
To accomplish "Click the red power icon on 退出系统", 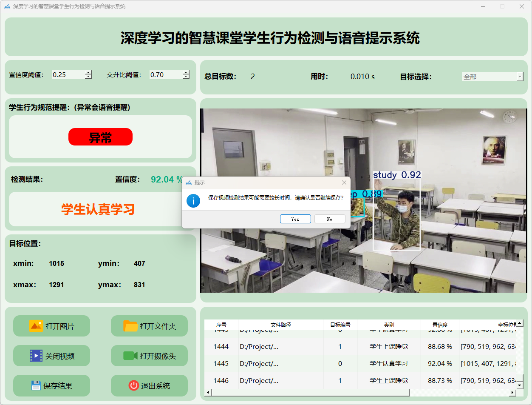I will pos(134,385).
